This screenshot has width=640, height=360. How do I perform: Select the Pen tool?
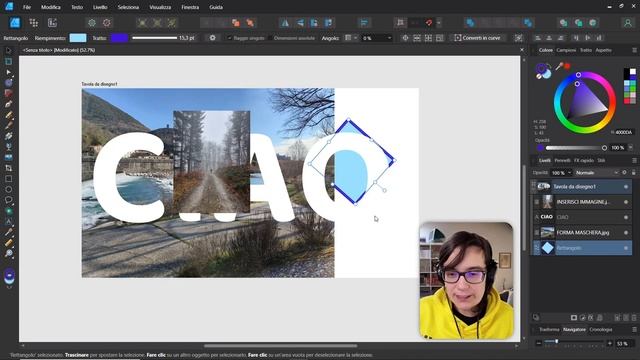point(8,104)
